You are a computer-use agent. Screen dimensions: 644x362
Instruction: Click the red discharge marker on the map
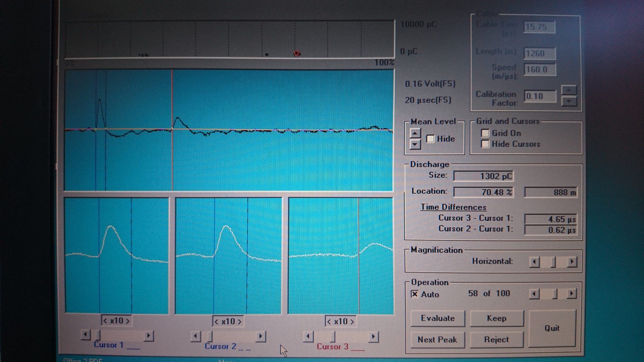coord(297,53)
